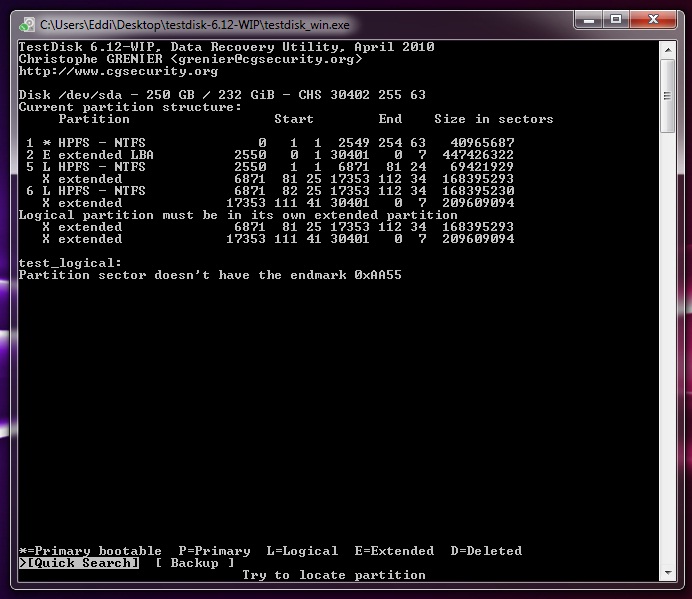
Task: Click the endmark 0xAA55 error message
Action: (x=210, y=275)
